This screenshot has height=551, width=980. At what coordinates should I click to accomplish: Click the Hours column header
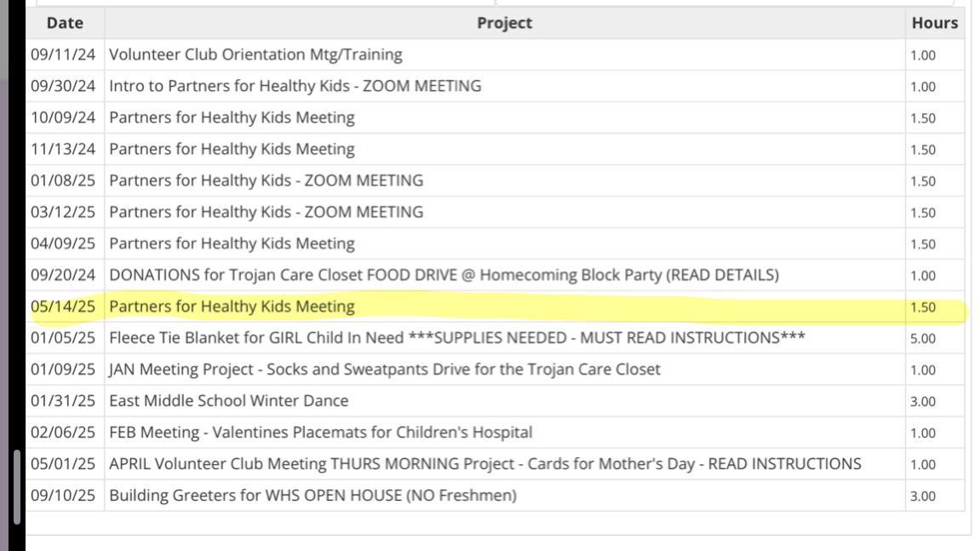(934, 23)
